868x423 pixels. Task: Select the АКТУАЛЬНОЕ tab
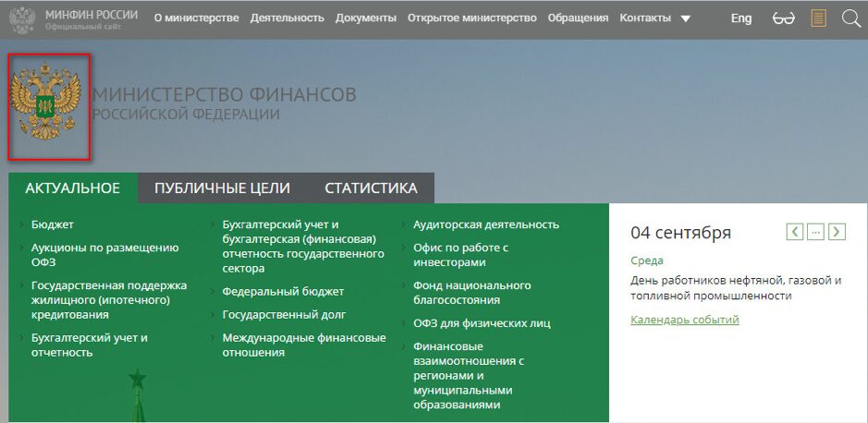coord(72,188)
